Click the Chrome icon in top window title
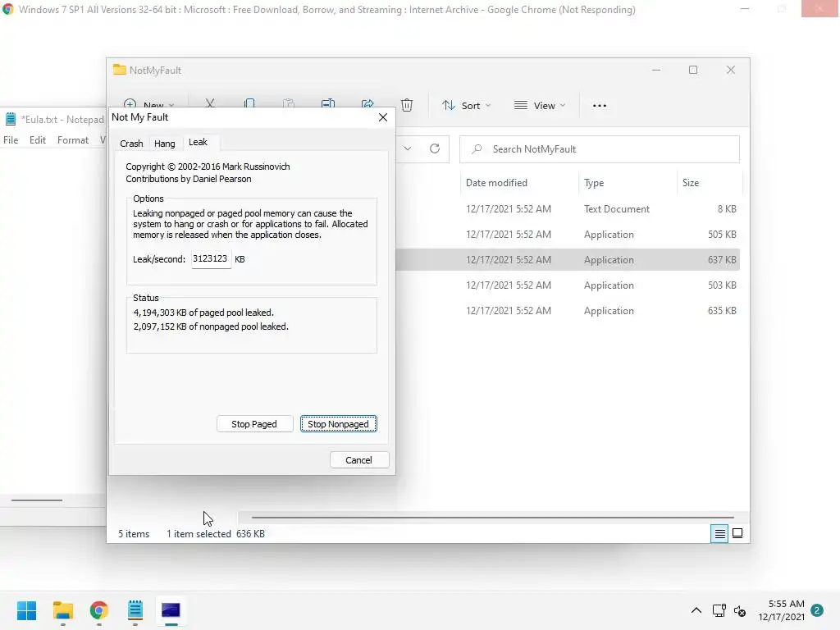 point(7,9)
